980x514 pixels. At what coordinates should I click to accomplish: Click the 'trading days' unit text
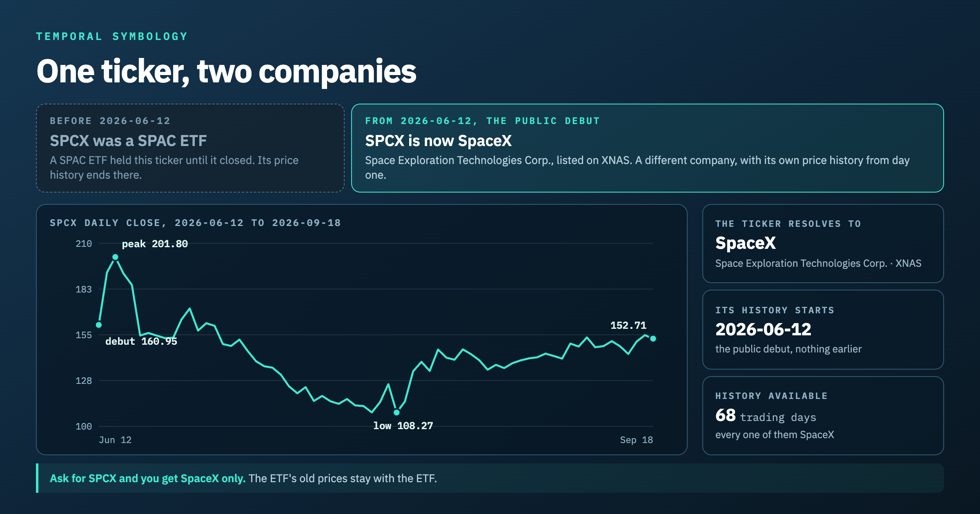(778, 417)
